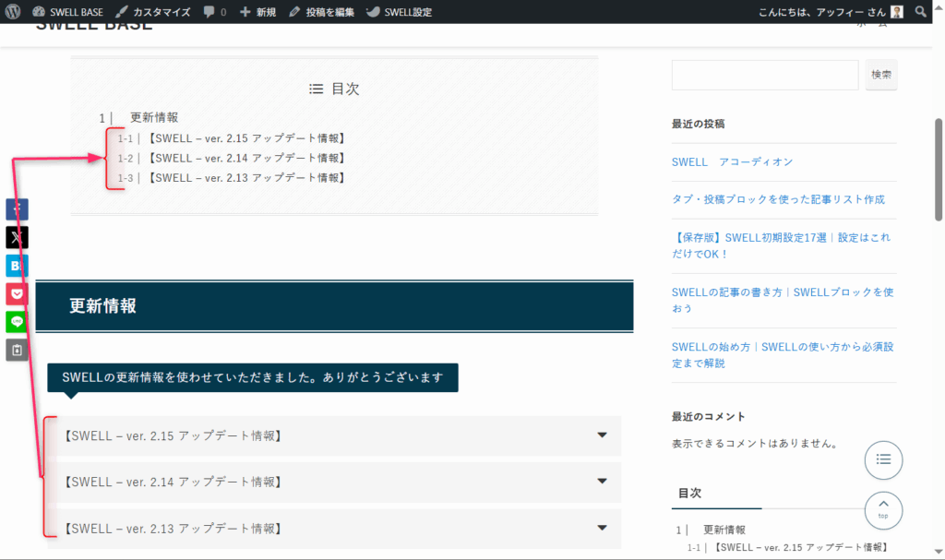
Task: Open the カスタマイズ customizer
Action: 153,11
